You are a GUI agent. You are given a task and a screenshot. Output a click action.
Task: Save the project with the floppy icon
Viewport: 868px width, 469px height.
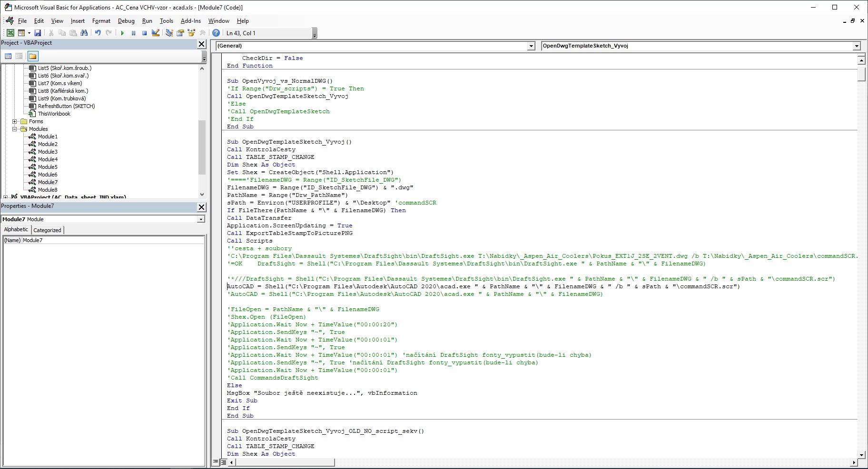[38, 33]
